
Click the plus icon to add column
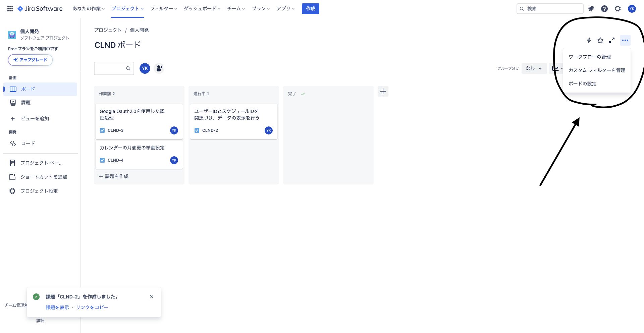click(x=383, y=91)
